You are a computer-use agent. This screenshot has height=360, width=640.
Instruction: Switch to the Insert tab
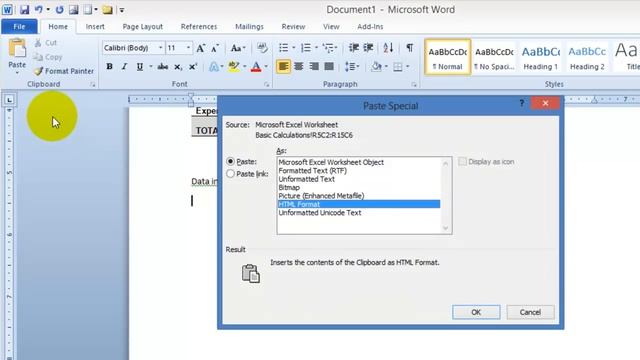[x=95, y=27]
